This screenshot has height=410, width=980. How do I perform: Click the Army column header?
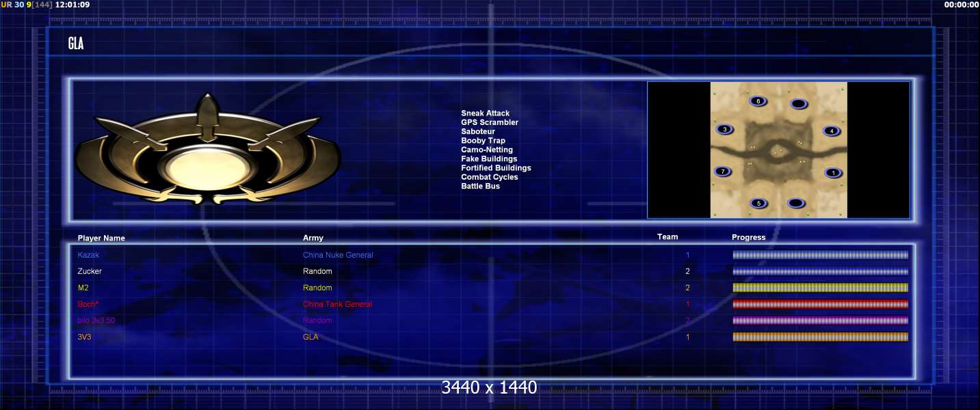pos(313,238)
